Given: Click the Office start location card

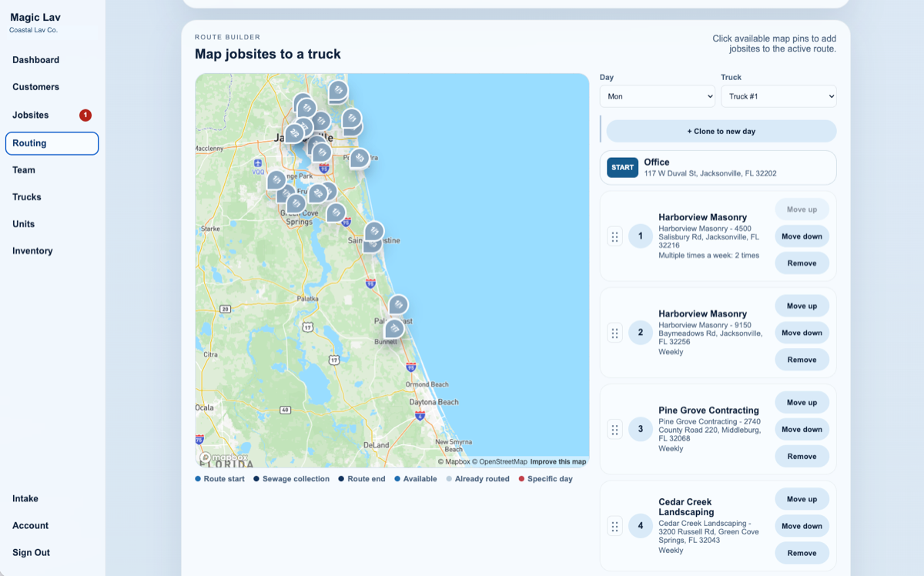Looking at the screenshot, I should [x=718, y=168].
